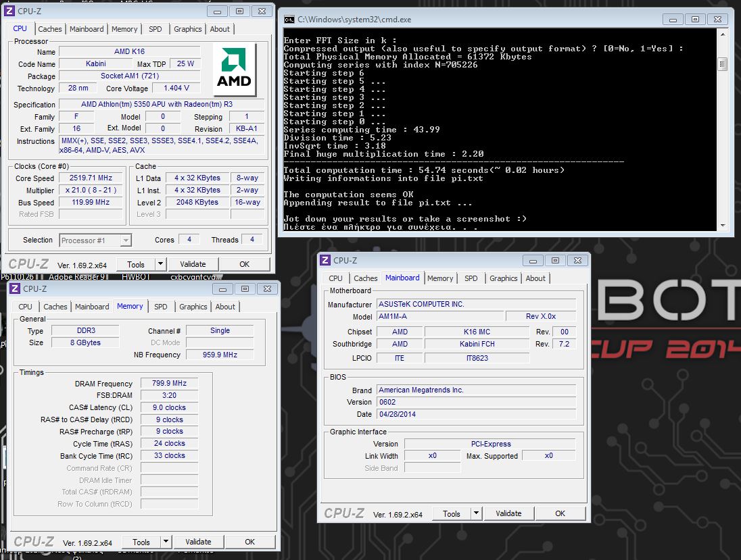Click BIOS Version field 0602
This screenshot has width=741, height=560.
[x=477, y=402]
